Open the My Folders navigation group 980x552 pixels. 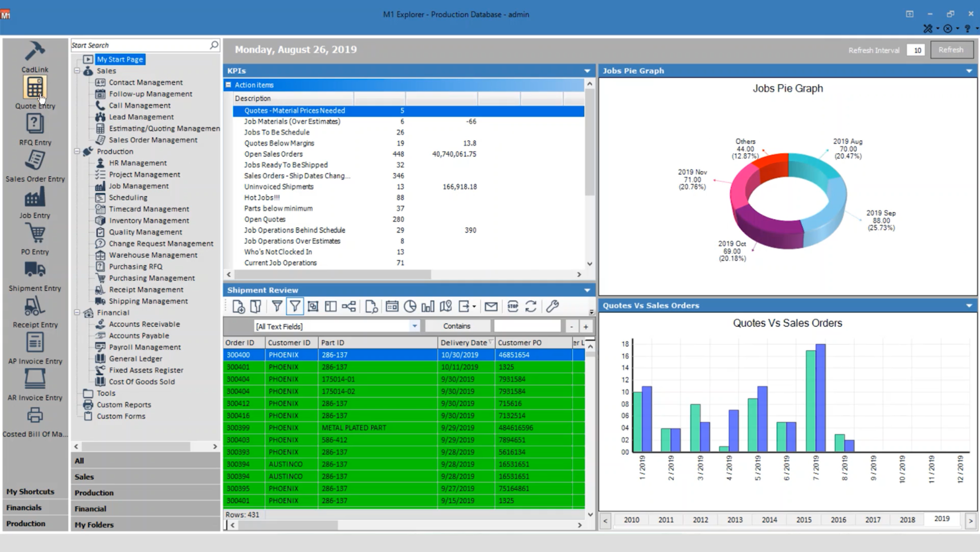click(x=146, y=525)
